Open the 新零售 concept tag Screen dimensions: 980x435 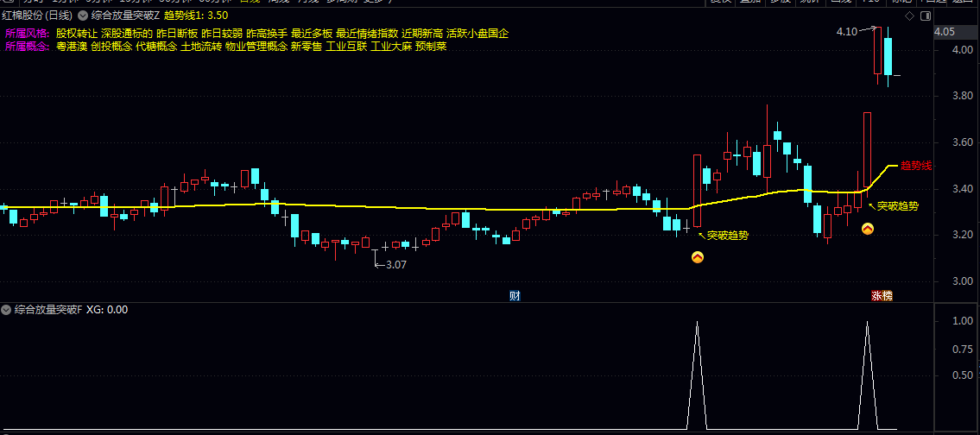[307, 47]
